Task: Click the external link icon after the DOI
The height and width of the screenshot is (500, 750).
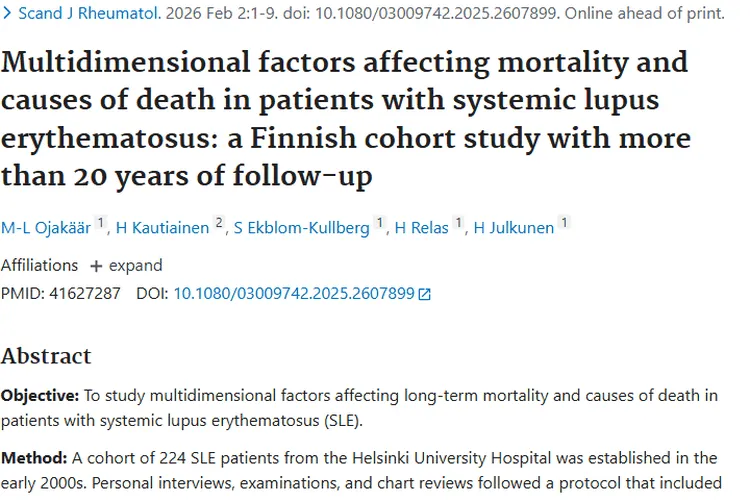Action: click(x=425, y=294)
